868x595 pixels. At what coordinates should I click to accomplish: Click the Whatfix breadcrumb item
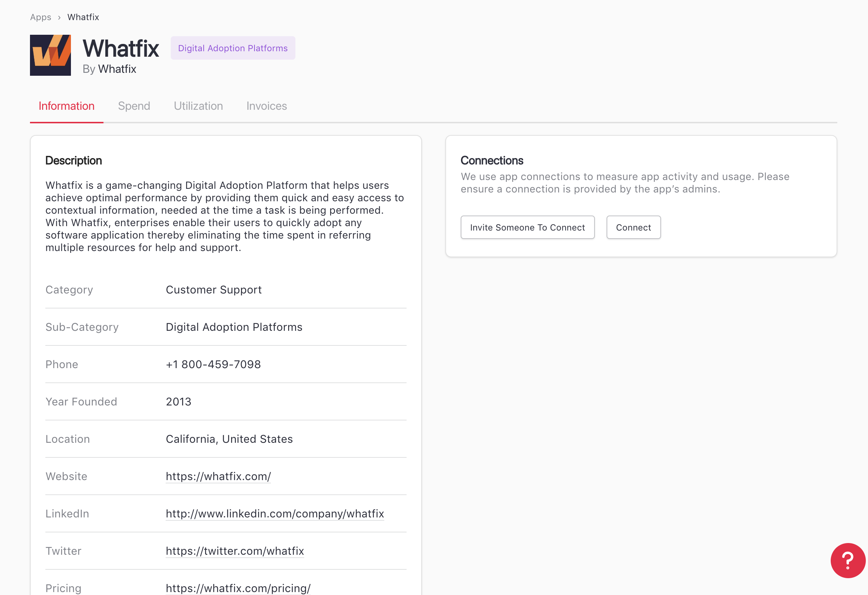(x=83, y=17)
